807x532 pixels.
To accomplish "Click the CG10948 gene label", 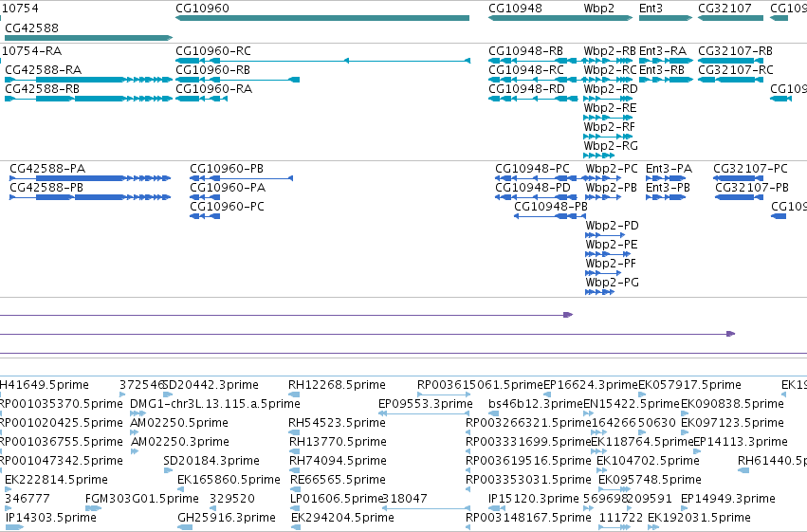I will click(515, 9).
